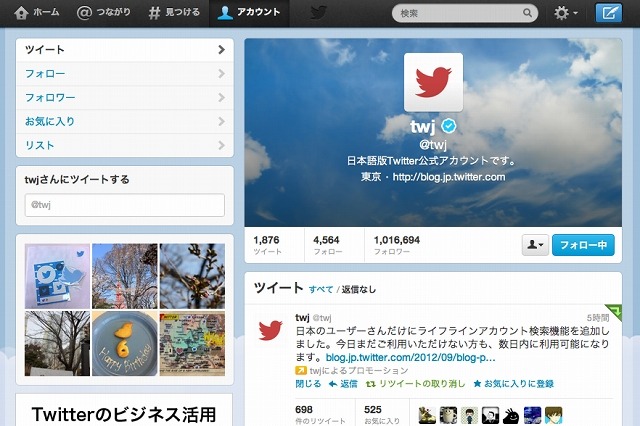
Task: Open the gear settings dropdown
Action: (565, 13)
